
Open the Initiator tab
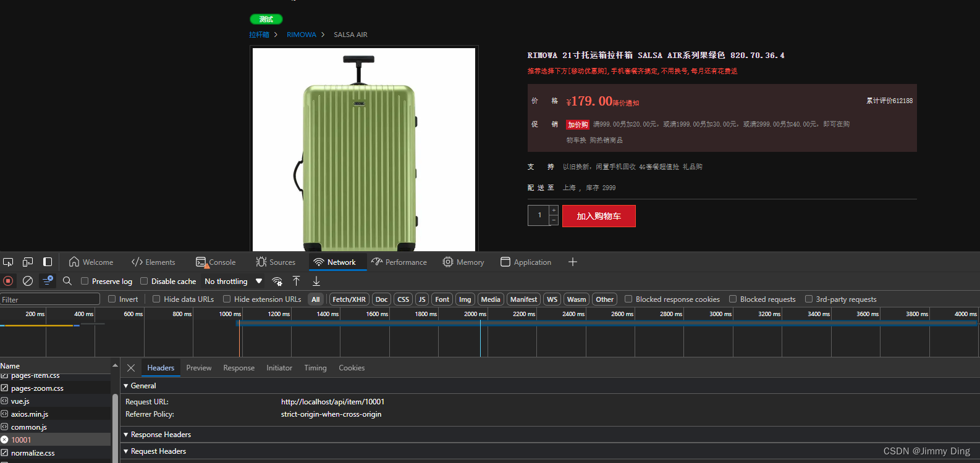coord(279,368)
